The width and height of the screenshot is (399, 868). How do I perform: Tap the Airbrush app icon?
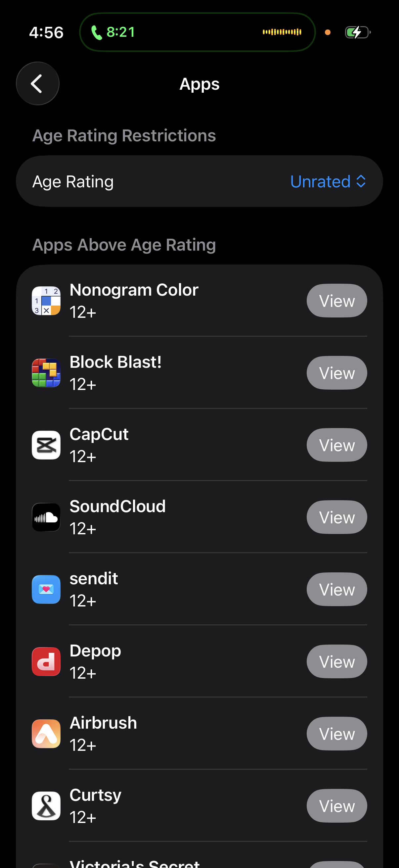click(x=46, y=733)
